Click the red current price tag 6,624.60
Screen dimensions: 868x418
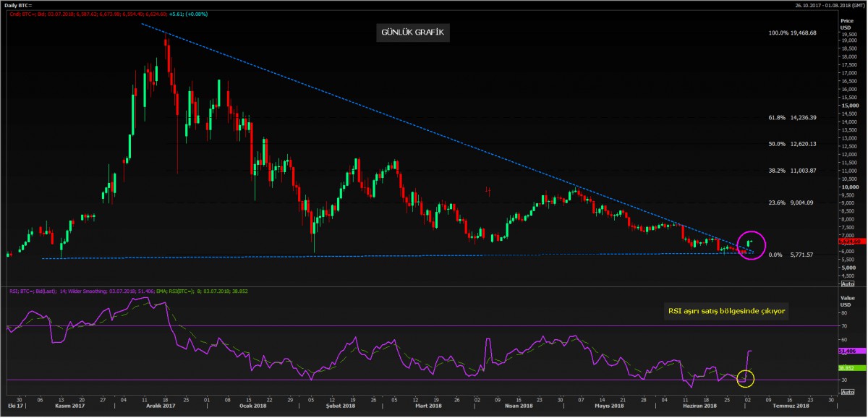click(x=848, y=241)
